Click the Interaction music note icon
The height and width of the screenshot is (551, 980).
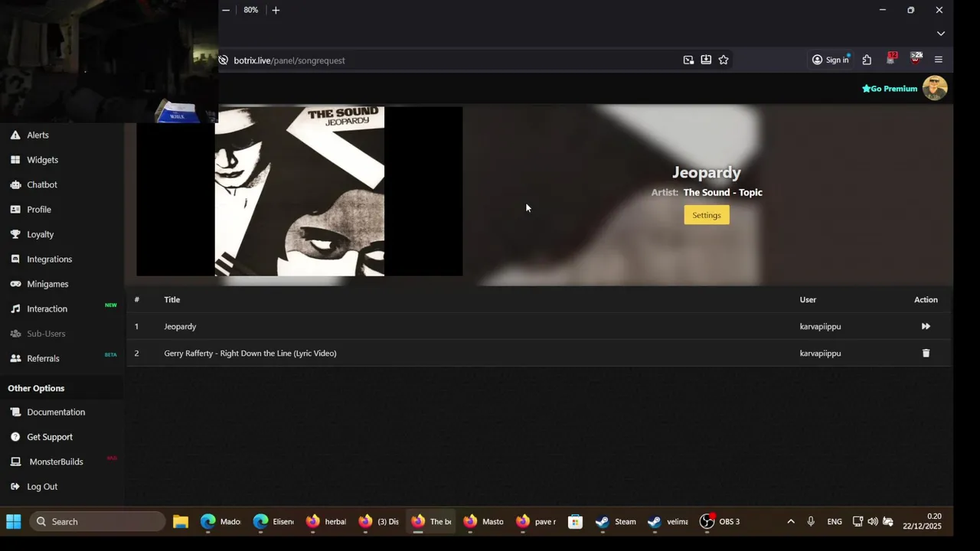click(15, 309)
